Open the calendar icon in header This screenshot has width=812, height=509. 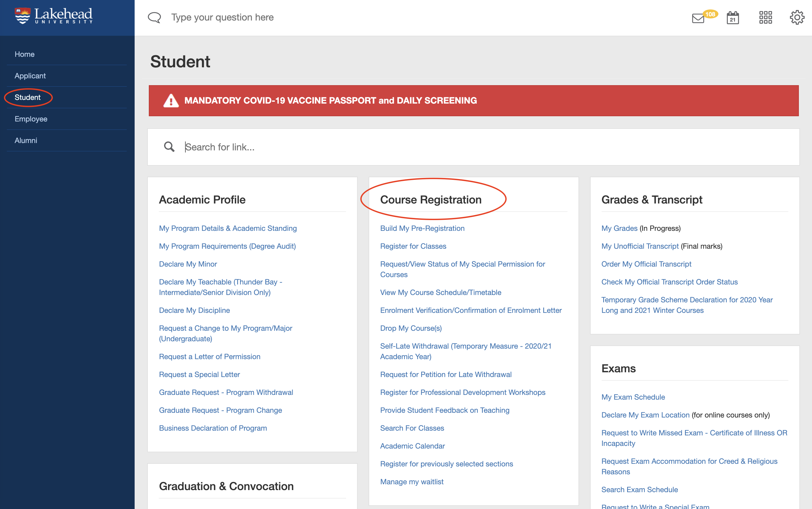[x=733, y=18]
